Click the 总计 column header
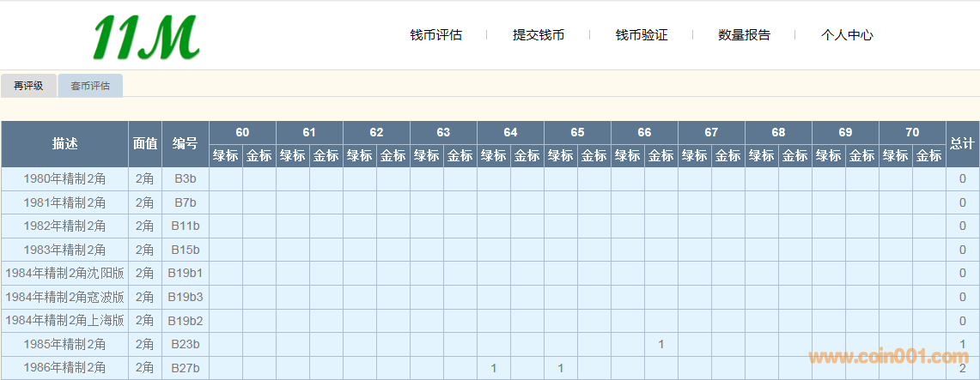The width and height of the screenshot is (980, 380). (962, 144)
